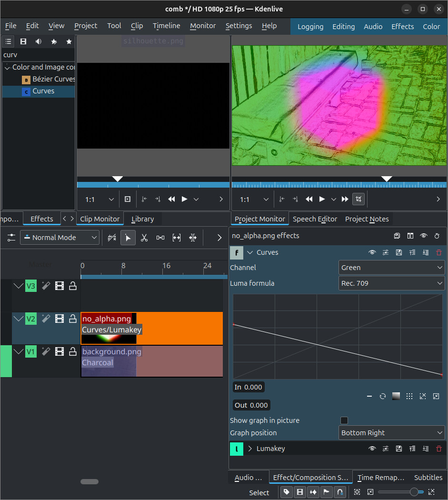Image resolution: width=448 pixels, height=500 pixels.
Task: Collapse Color and Image correction category
Action: (7, 68)
